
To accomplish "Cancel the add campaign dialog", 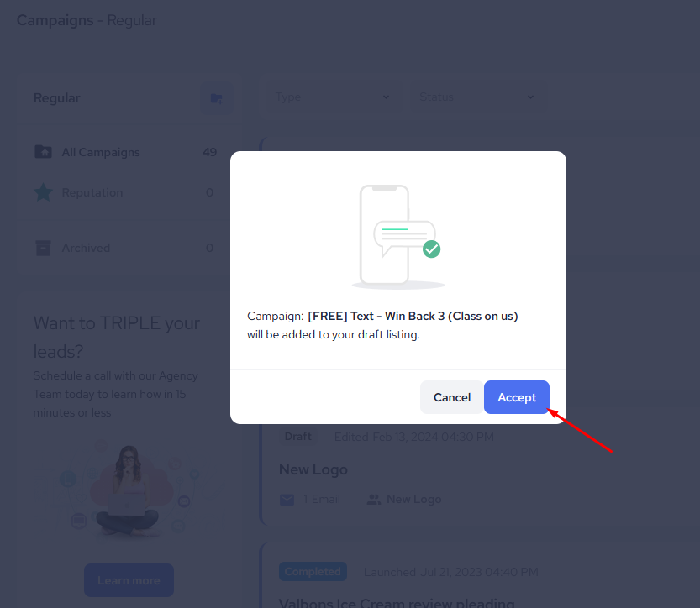I will 452,397.
